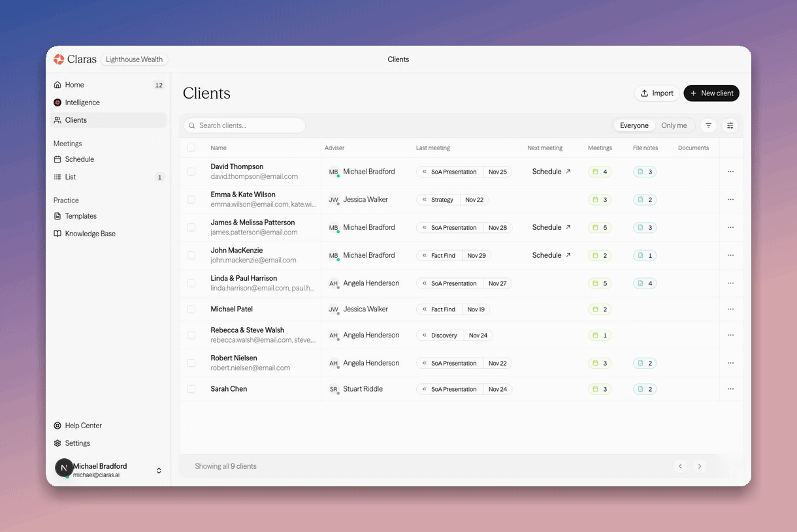Click Sarah Chen's meetings count badge
The width and height of the screenshot is (797, 532).
pos(600,389)
